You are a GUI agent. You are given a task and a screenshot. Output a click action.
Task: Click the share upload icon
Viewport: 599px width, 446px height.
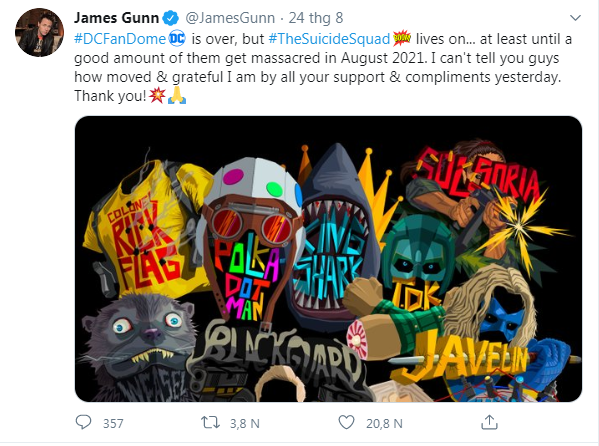click(489, 423)
